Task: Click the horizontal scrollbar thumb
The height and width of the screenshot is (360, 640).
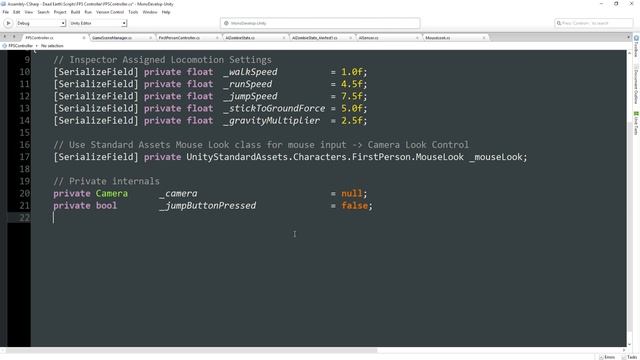Action: tap(190, 350)
